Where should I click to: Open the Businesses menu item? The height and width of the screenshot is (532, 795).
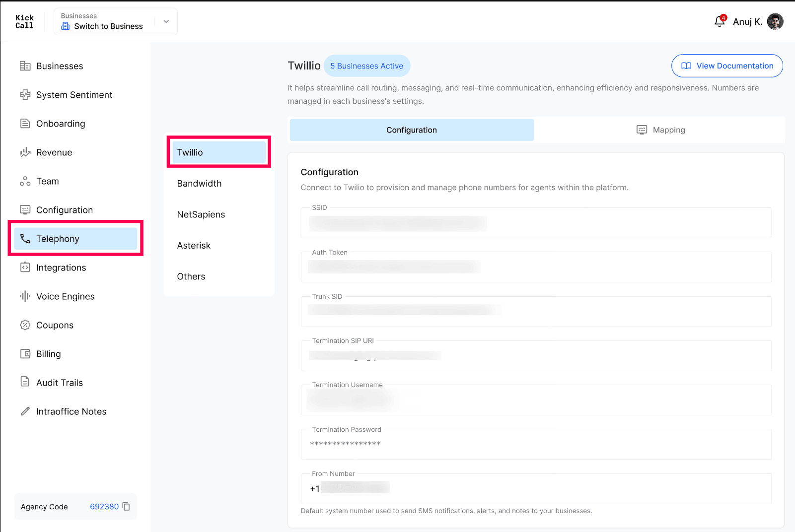point(75,66)
